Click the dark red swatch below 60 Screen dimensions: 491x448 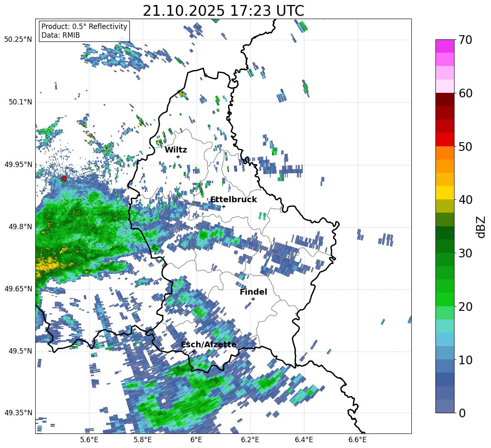tap(445, 99)
